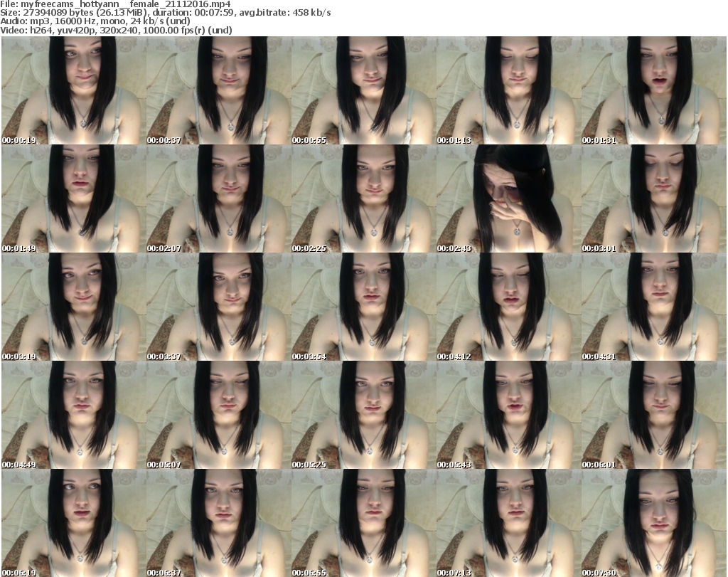Click the Audio mp3 info line
The image size is (728, 577).
point(95,21)
